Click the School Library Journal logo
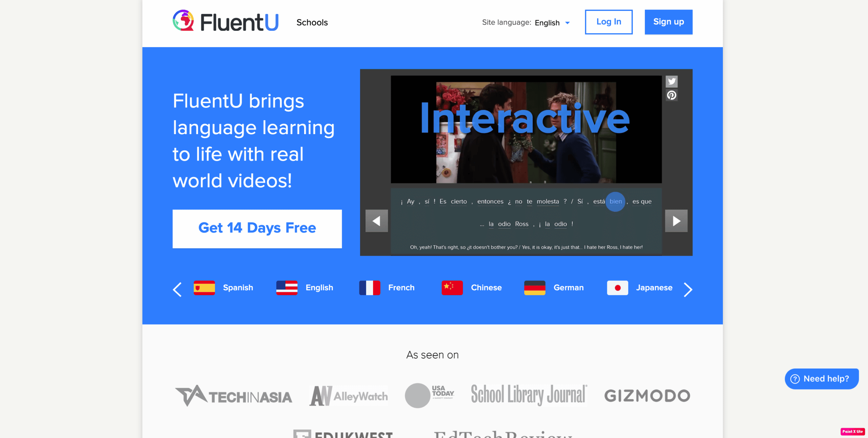 529,395
